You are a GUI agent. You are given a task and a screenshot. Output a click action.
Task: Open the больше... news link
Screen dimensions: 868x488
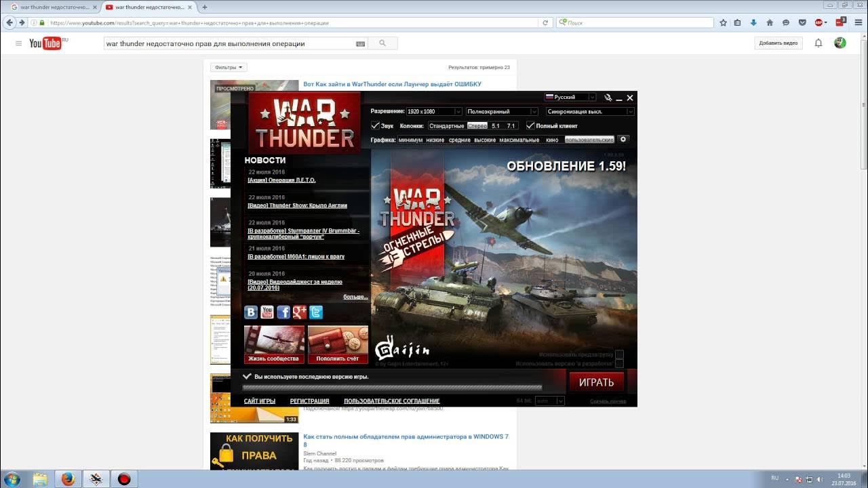(x=355, y=297)
